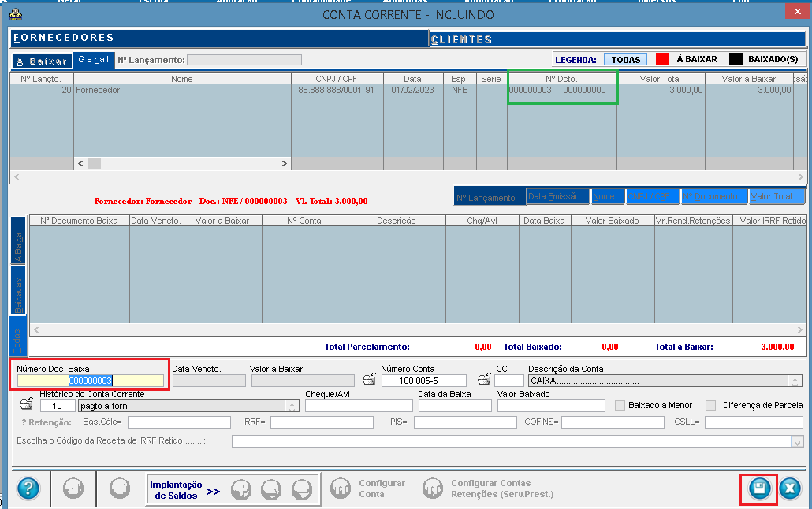This screenshot has width=812, height=509.
Task: Click the Valor Baixado input field
Action: (x=551, y=406)
